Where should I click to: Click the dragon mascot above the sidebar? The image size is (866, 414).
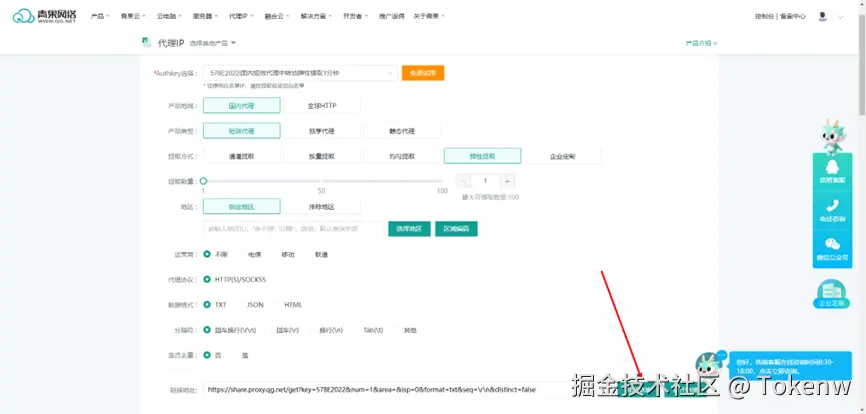click(x=831, y=136)
